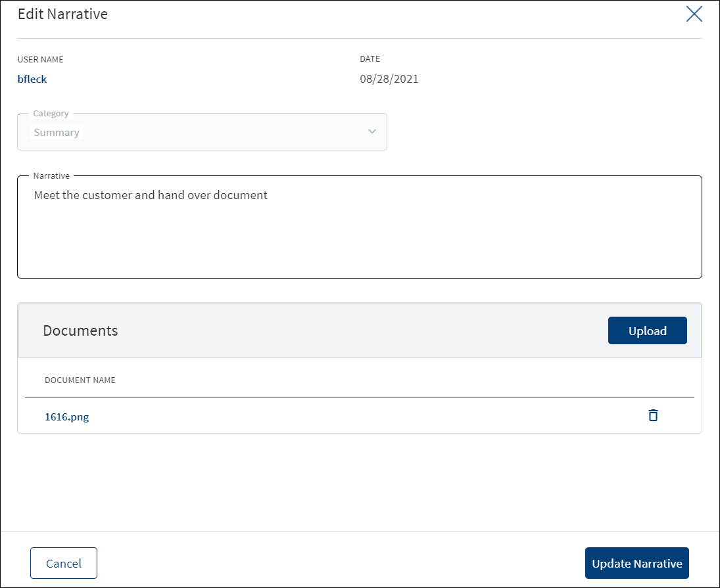Expand the Category dropdown chevron
720x588 pixels.
point(372,131)
